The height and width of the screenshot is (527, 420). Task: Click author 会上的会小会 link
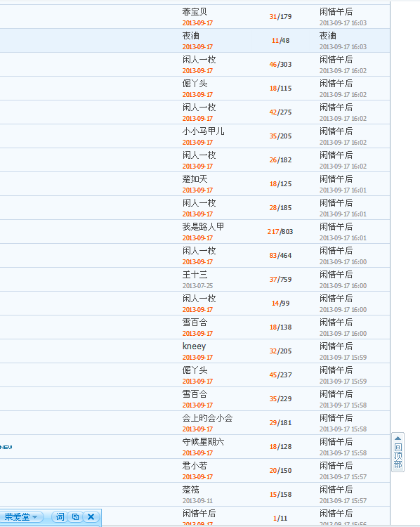pyautogui.click(x=207, y=418)
